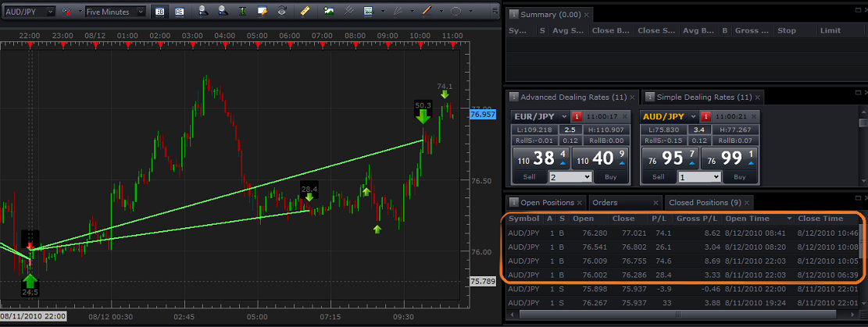868x327 pixels.
Task: Click the Close Time column header
Action: (827, 219)
